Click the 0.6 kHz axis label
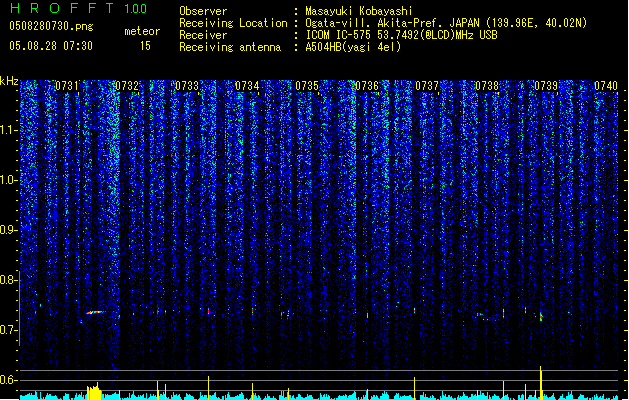Viewport: 629px width, 400px height. point(9,380)
